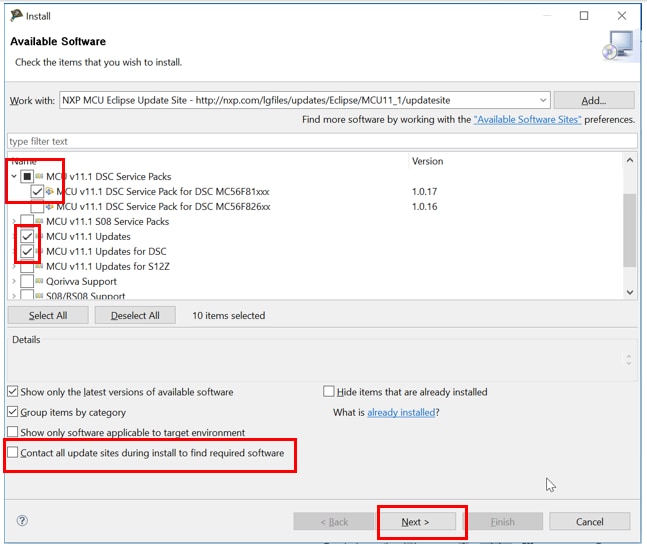Viewport: 647px width, 546px height.
Task: Click the Version column header
Action: (x=428, y=161)
